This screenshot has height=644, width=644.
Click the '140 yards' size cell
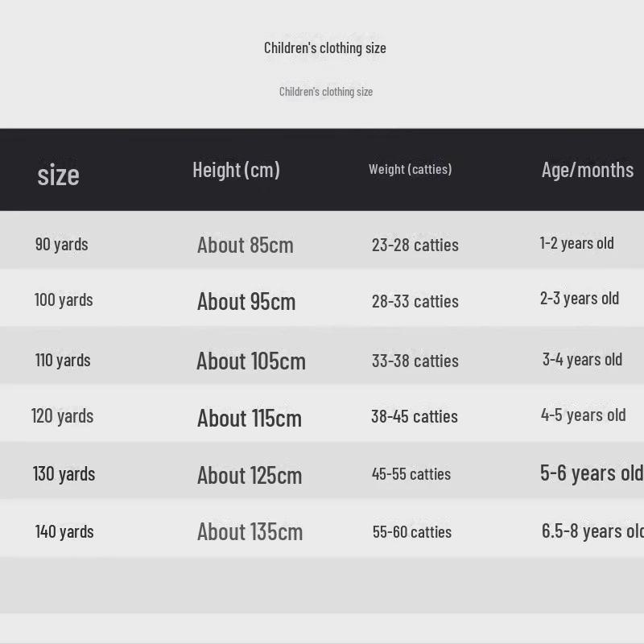point(64,531)
